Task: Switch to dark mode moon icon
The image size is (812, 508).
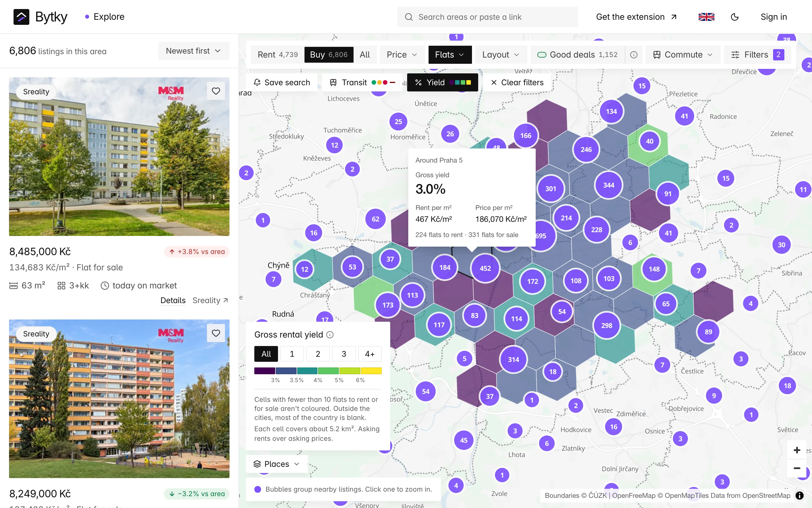Action: point(734,17)
